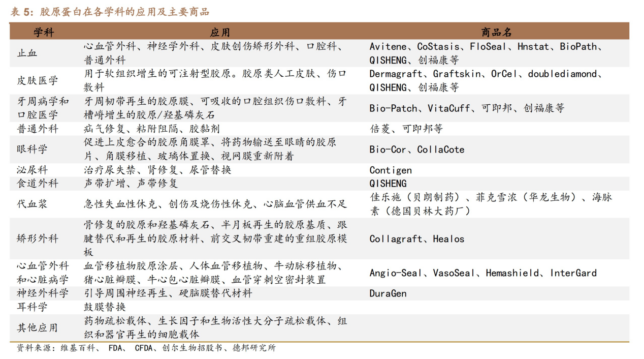The image size is (644, 359).
Task: Click the 食道外科 discipline cell
Action: (x=38, y=184)
